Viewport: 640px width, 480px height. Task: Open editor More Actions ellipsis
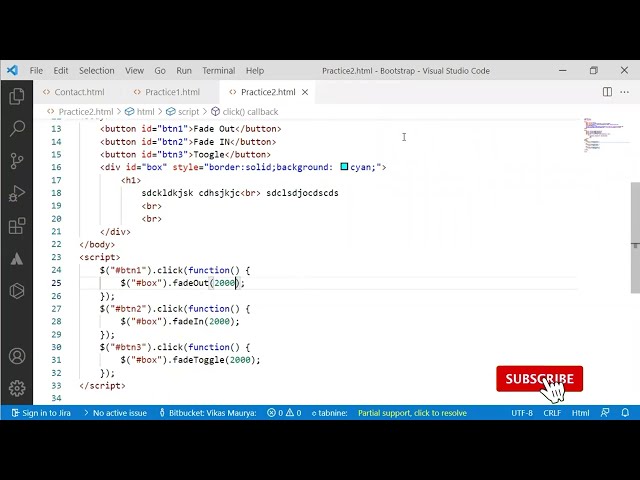(624, 92)
